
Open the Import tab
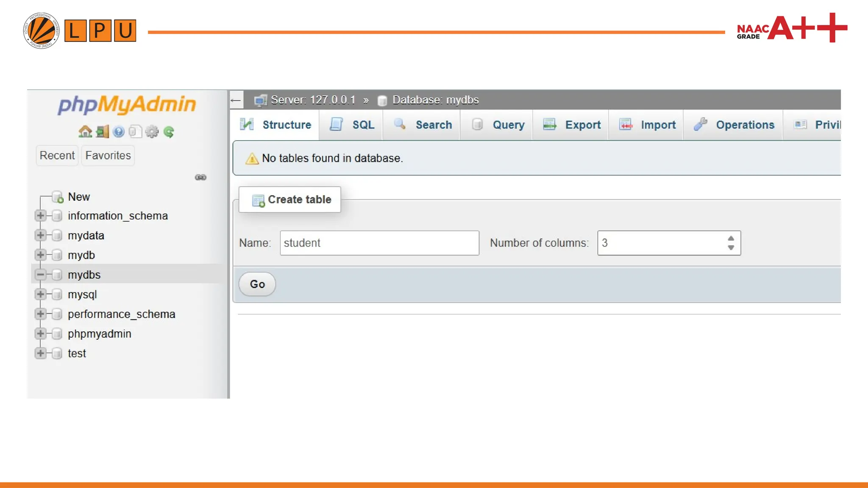point(647,125)
